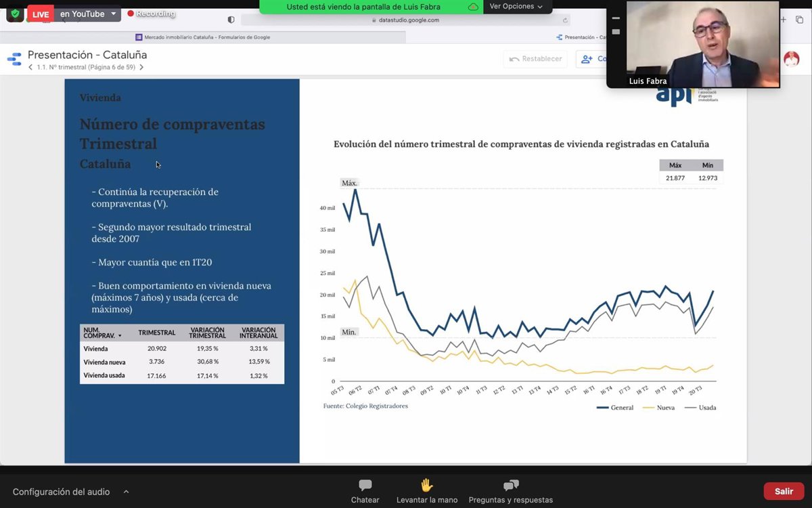Go to the next report page arrow

click(141, 68)
